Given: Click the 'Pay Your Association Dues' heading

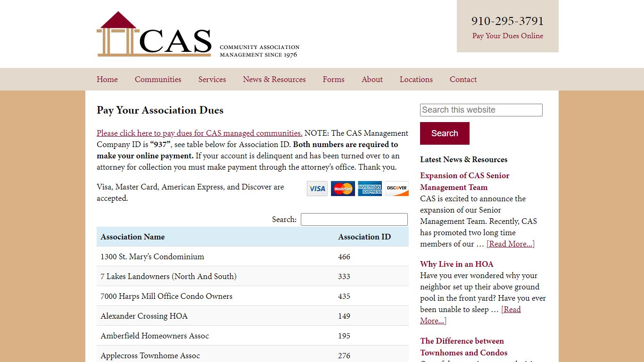Looking at the screenshot, I should pyautogui.click(x=160, y=110).
